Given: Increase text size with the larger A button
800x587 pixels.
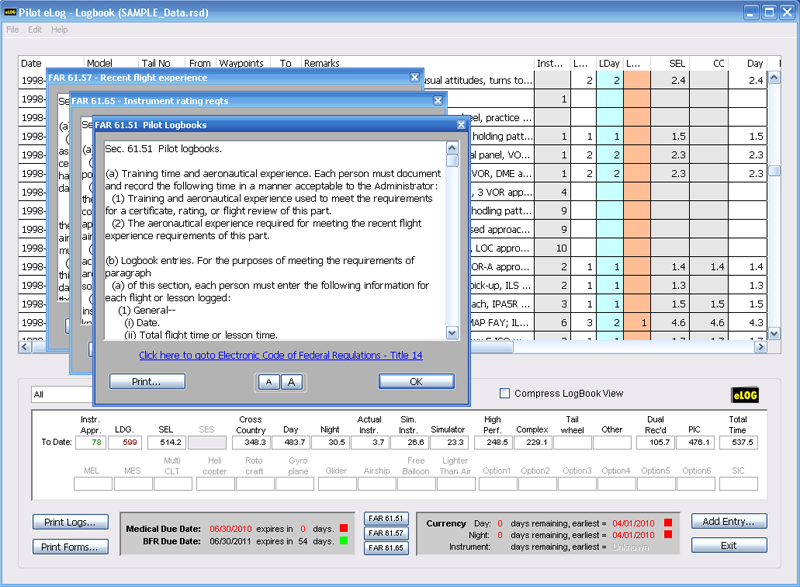Looking at the screenshot, I should click(x=291, y=382).
